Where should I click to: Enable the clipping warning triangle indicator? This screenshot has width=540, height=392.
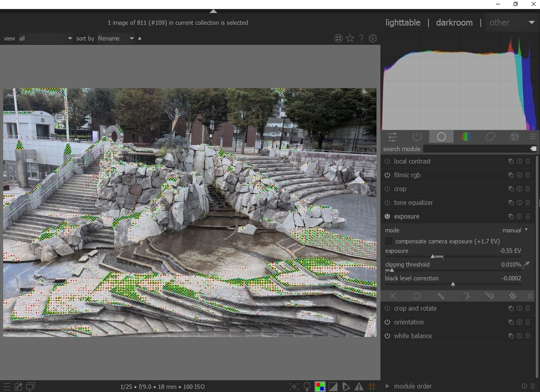pos(359,386)
